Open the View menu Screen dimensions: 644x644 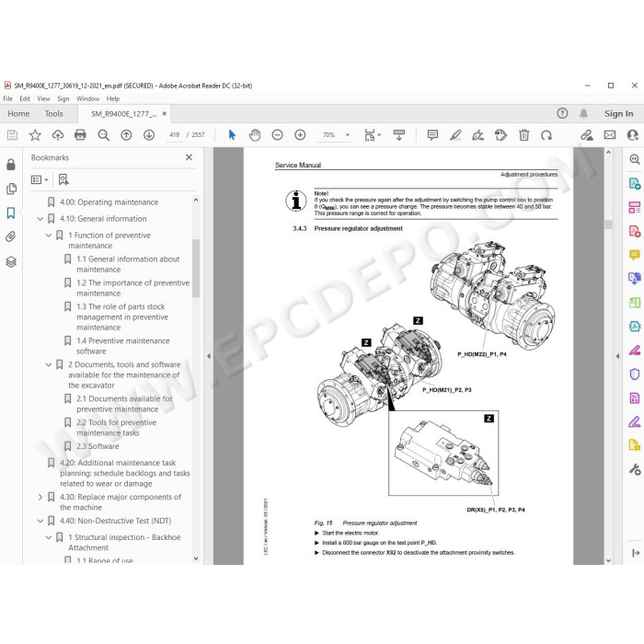43,98
